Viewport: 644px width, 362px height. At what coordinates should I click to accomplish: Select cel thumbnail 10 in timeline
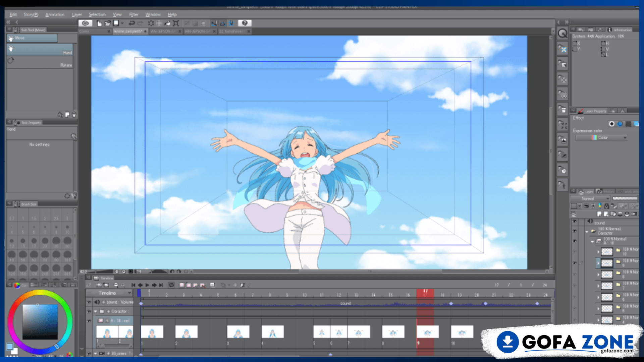point(462,332)
